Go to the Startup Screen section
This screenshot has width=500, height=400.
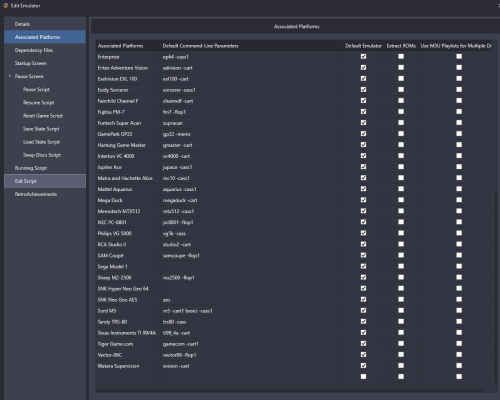tap(45, 63)
